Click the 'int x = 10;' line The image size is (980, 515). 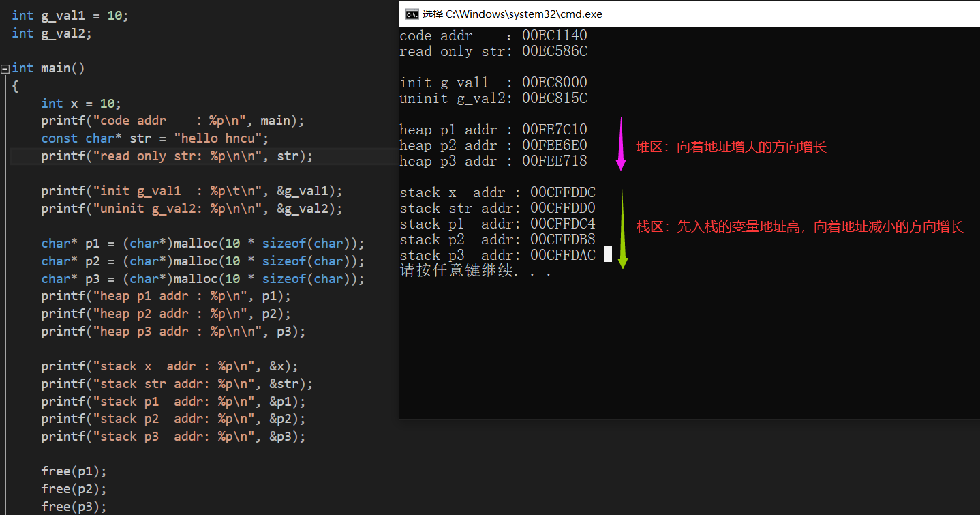(x=81, y=104)
